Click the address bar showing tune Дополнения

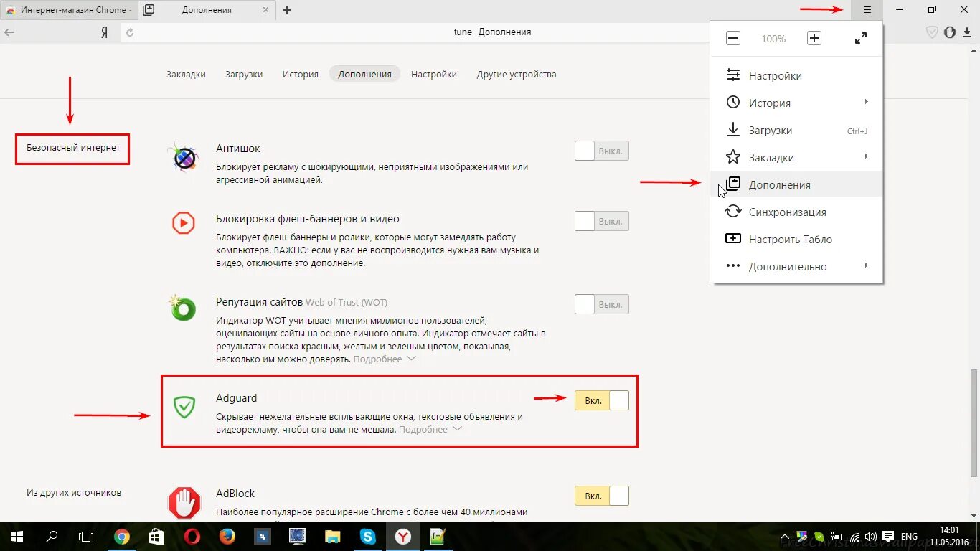pyautogui.click(x=492, y=32)
